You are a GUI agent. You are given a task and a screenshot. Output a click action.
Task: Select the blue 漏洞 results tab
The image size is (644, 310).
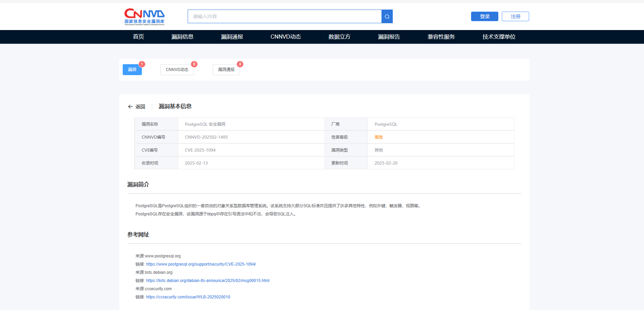(132, 70)
